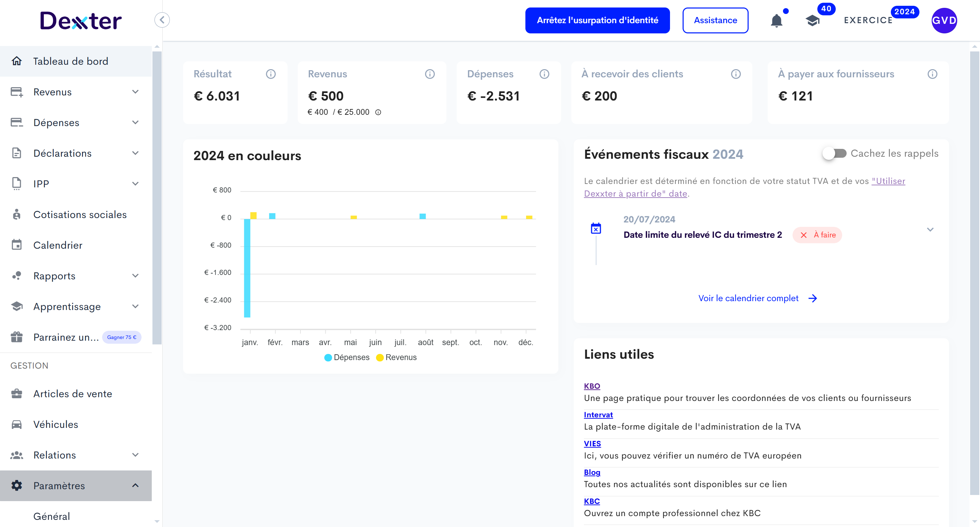This screenshot has height=527, width=980.
Task: Collapse the sidebar with the back arrow
Action: pyautogui.click(x=162, y=20)
